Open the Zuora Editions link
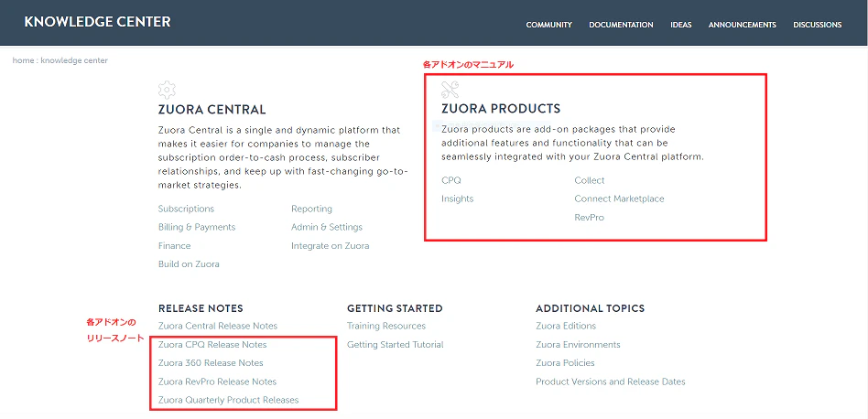Image resolution: width=868 pixels, height=419 pixels. 566,326
